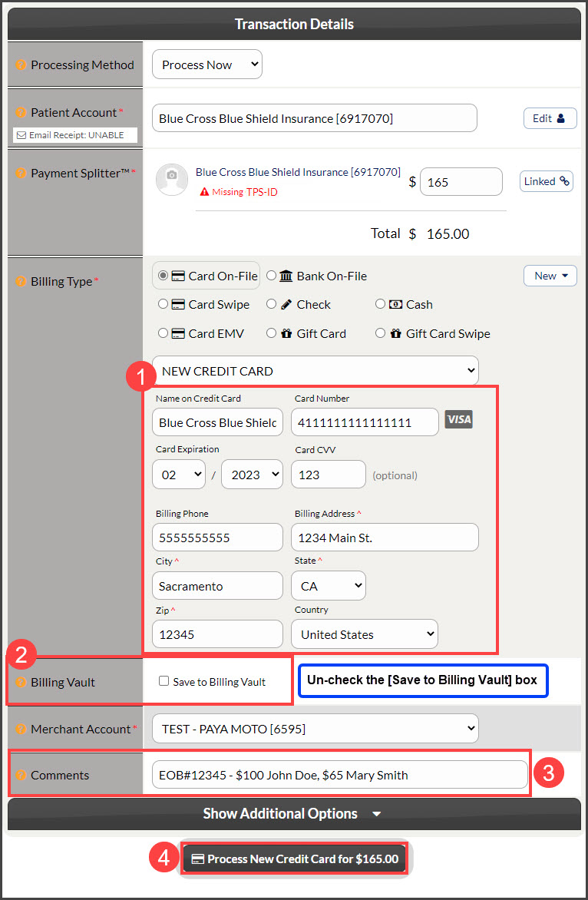Click help icon beside Comments
Screen dimensions: 588x900
click(21, 776)
